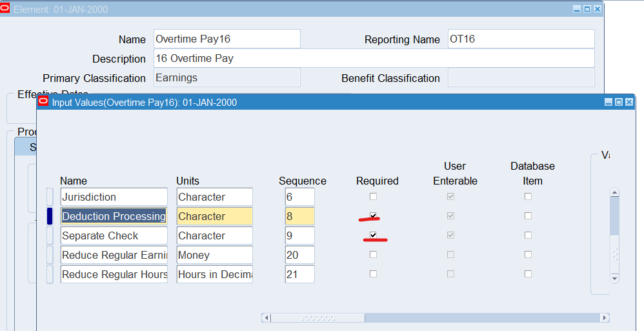This screenshot has height=331, width=644.
Task: Click the horizontal scrollbar left arrow
Action: tap(266, 318)
